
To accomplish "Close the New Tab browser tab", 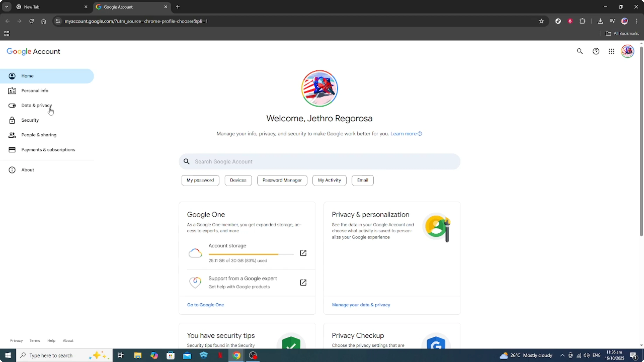I will click(86, 7).
